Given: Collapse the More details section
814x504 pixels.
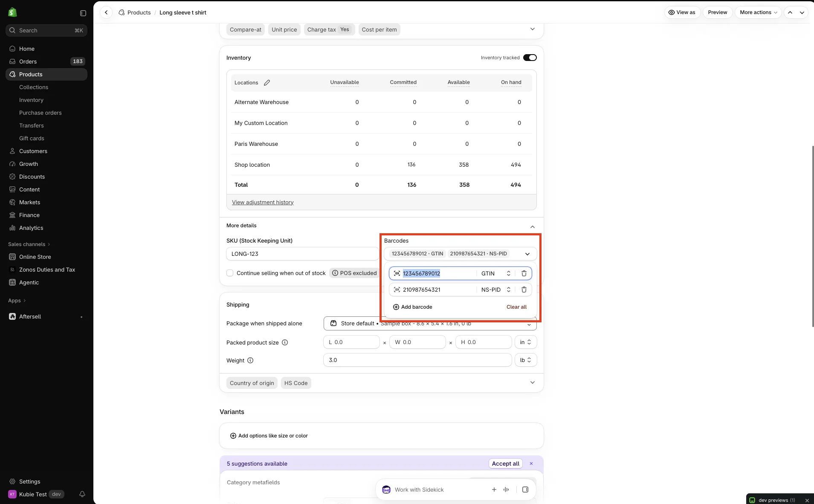Looking at the screenshot, I should pyautogui.click(x=533, y=226).
